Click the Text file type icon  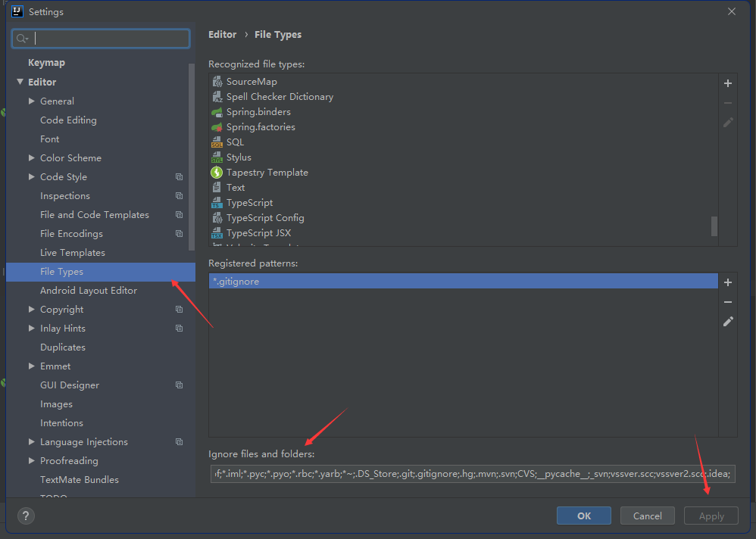(217, 188)
